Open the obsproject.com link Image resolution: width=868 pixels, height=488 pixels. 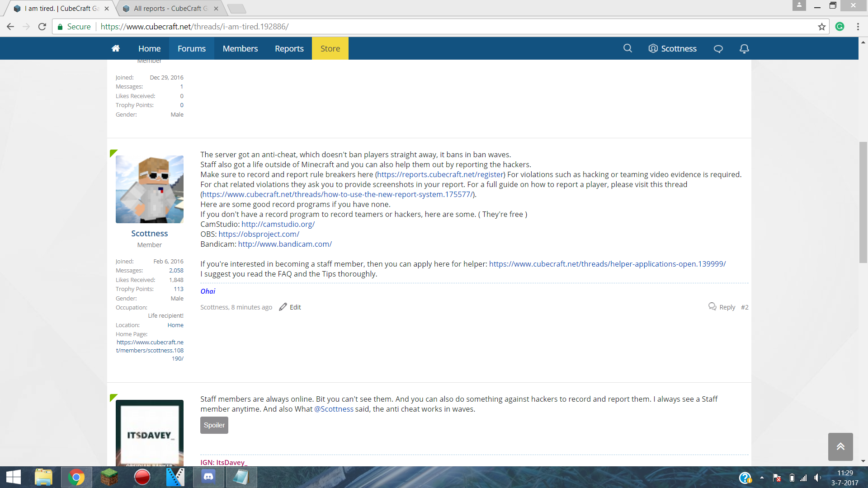pyautogui.click(x=259, y=234)
